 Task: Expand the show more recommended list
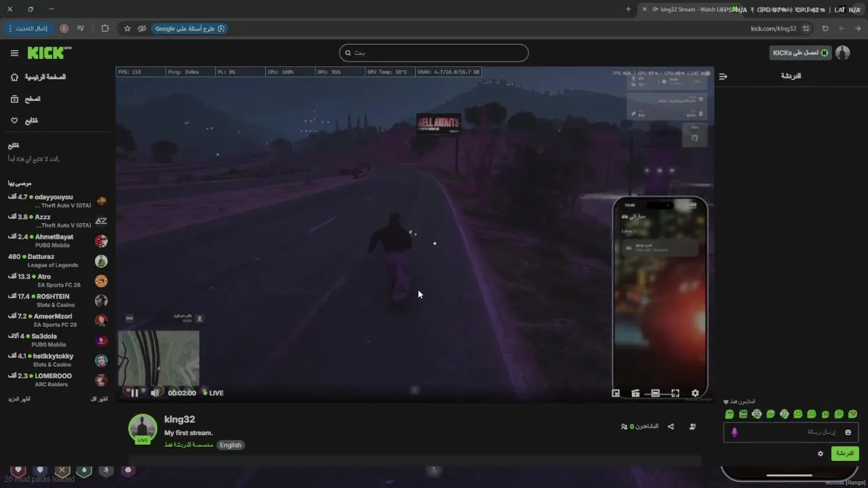[19, 399]
